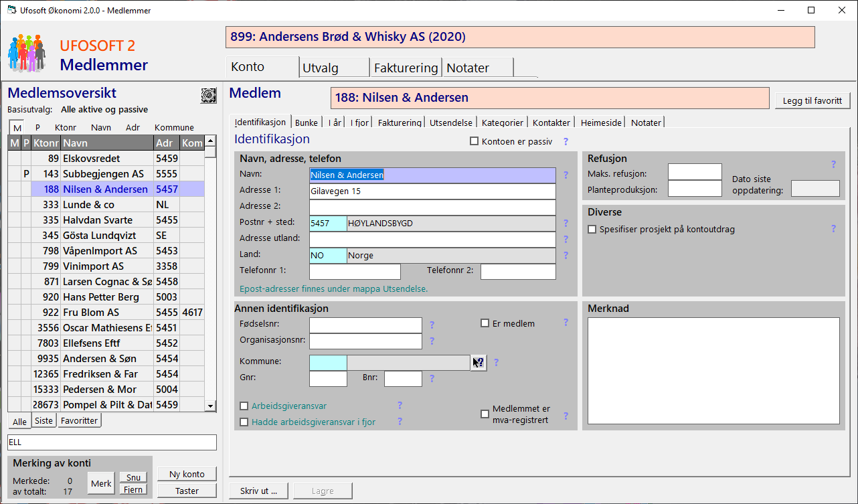Click help icon beside Land field
Screen dimensions: 858x504
click(x=566, y=256)
